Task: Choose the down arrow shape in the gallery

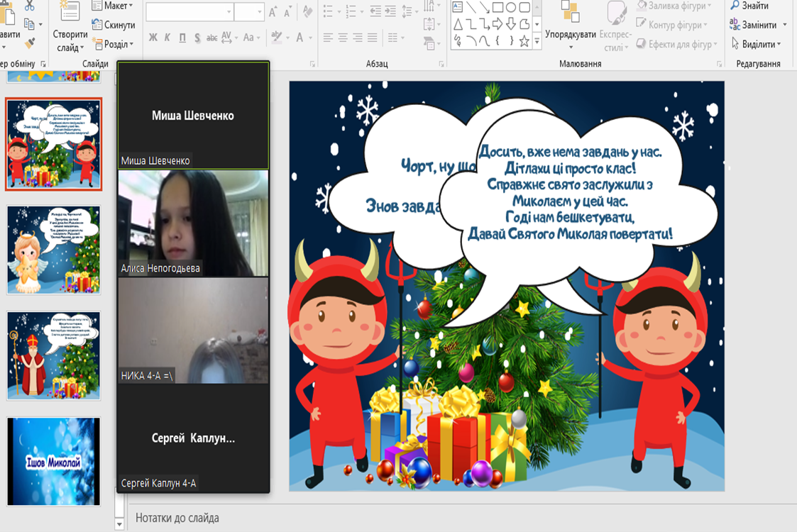Action: coord(512,24)
